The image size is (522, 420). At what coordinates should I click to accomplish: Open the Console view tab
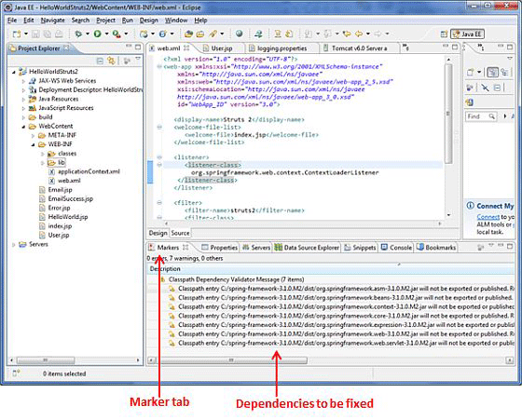397,248
